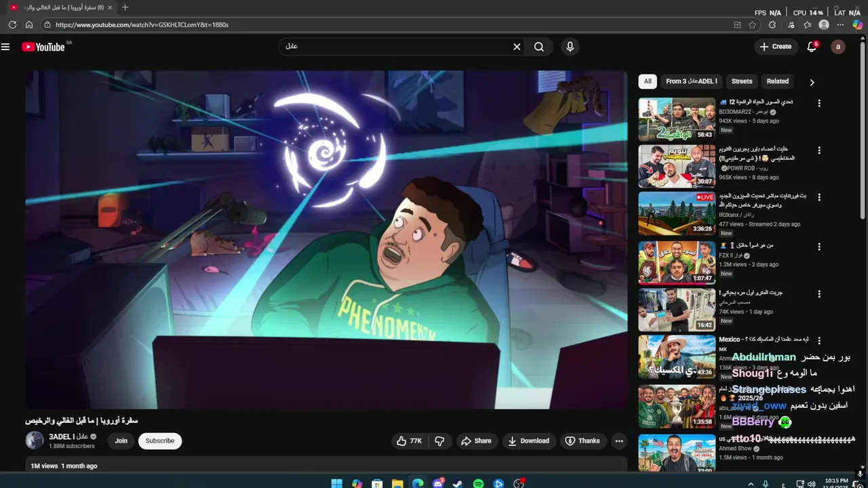This screenshot has width=868, height=488.
Task: Open the account avatar menu
Action: [838, 47]
